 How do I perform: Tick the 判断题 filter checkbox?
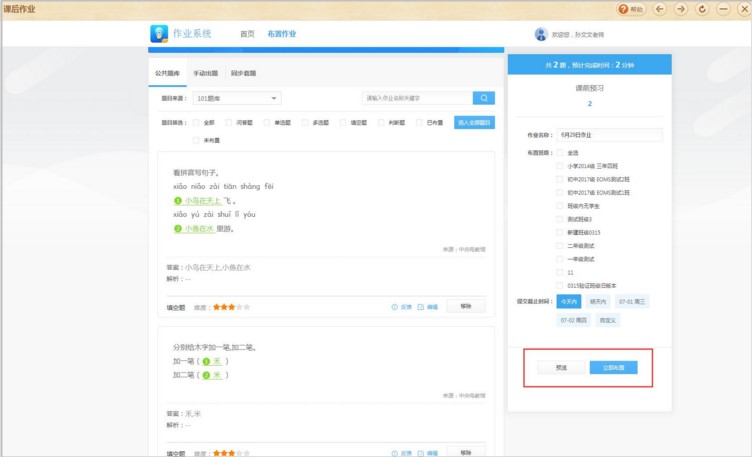pyautogui.click(x=381, y=123)
